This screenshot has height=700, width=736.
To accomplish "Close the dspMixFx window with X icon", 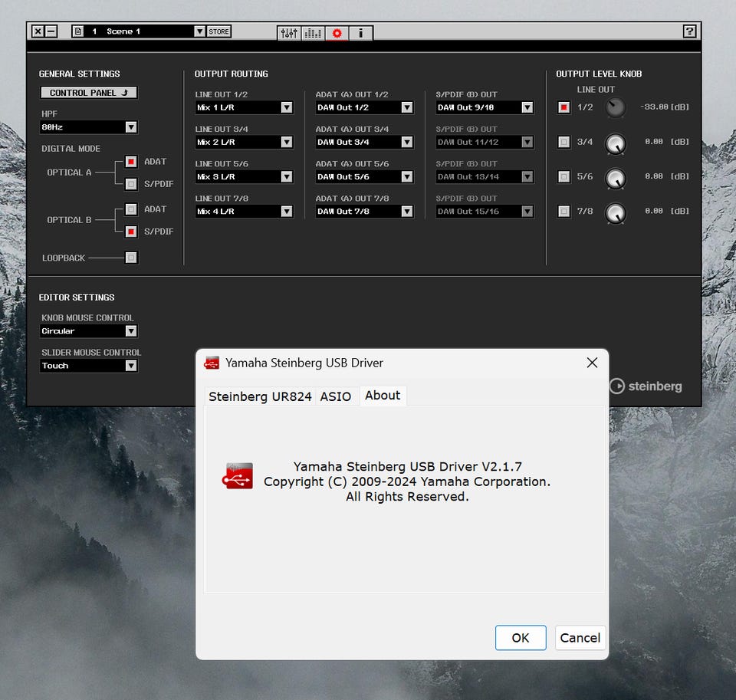I will pos(38,31).
